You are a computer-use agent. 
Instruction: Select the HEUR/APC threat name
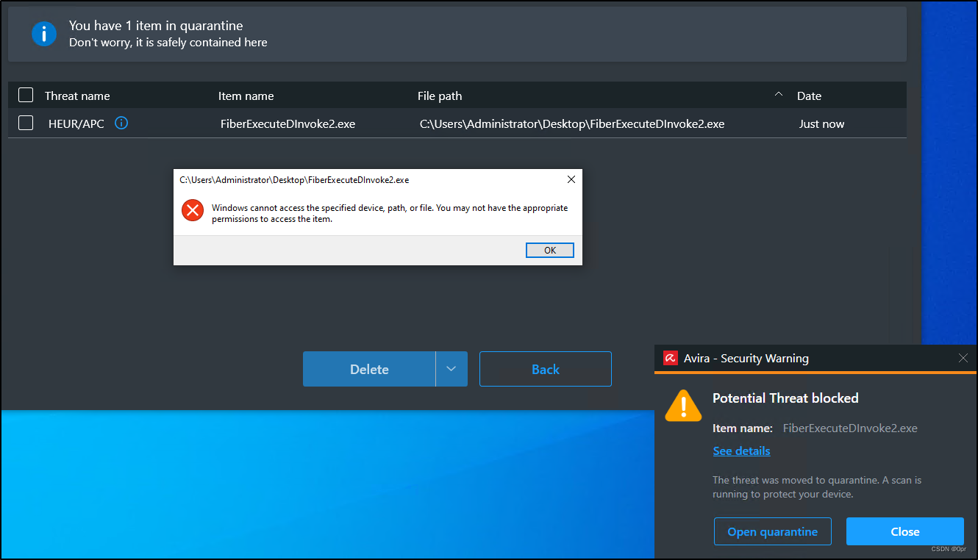tap(76, 123)
